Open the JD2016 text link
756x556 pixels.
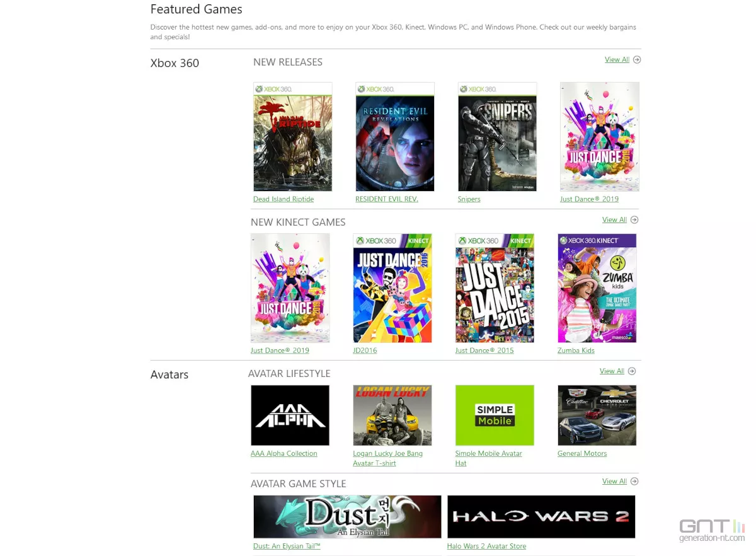[365, 350]
